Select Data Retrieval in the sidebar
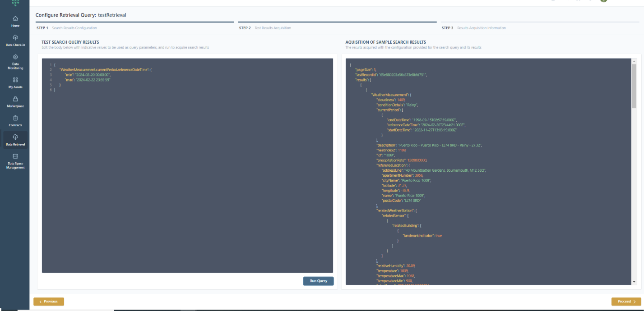644x311 pixels. (15, 140)
